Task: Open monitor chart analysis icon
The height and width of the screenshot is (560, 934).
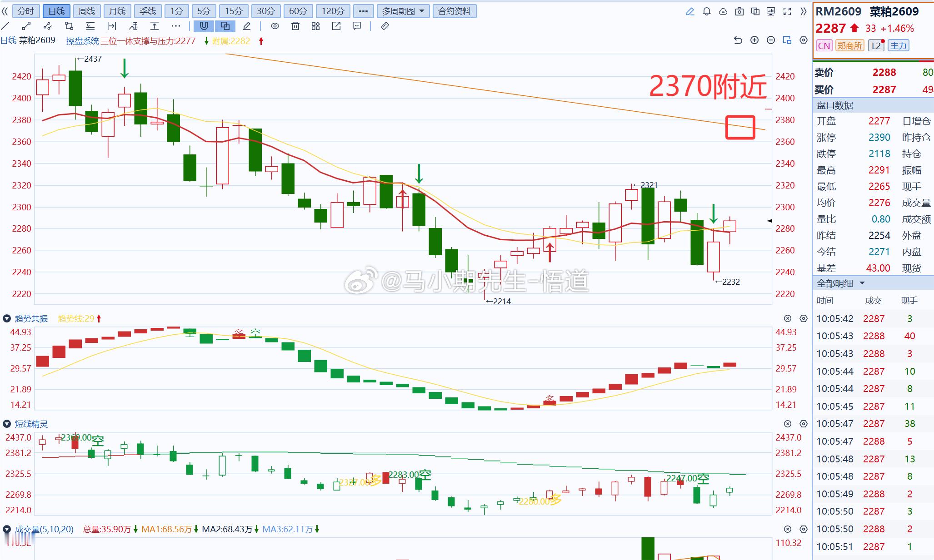Action: click(x=771, y=11)
